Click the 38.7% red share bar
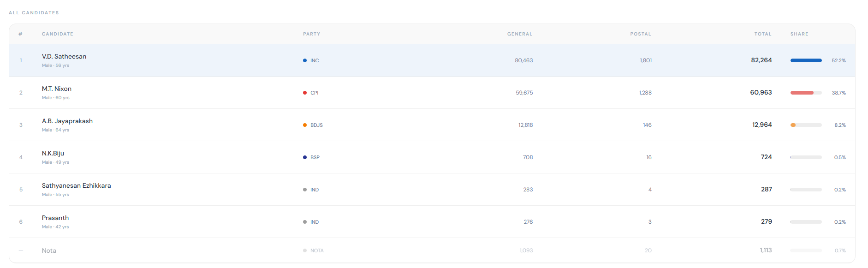The height and width of the screenshot is (268, 868). pos(802,93)
